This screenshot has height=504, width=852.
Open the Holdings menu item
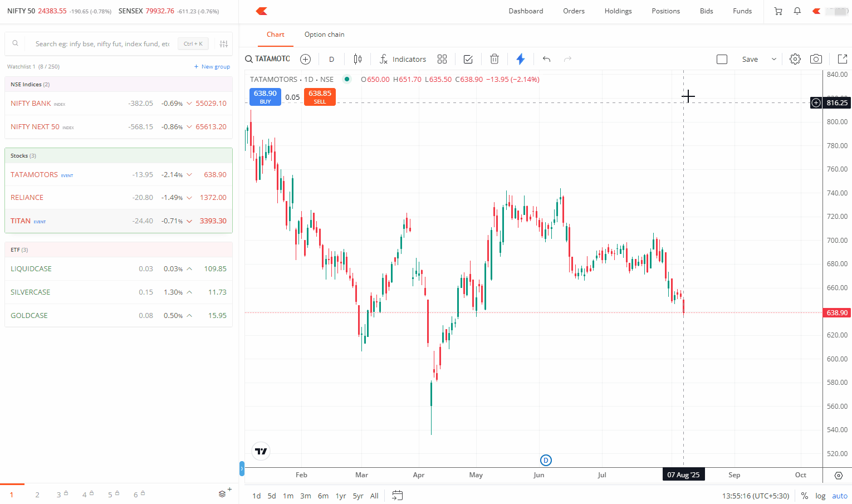pyautogui.click(x=618, y=11)
